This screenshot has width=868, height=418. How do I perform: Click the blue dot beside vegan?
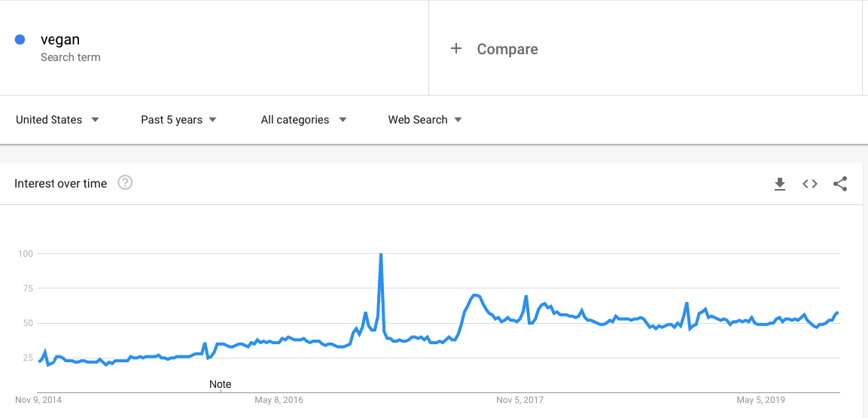(20, 40)
